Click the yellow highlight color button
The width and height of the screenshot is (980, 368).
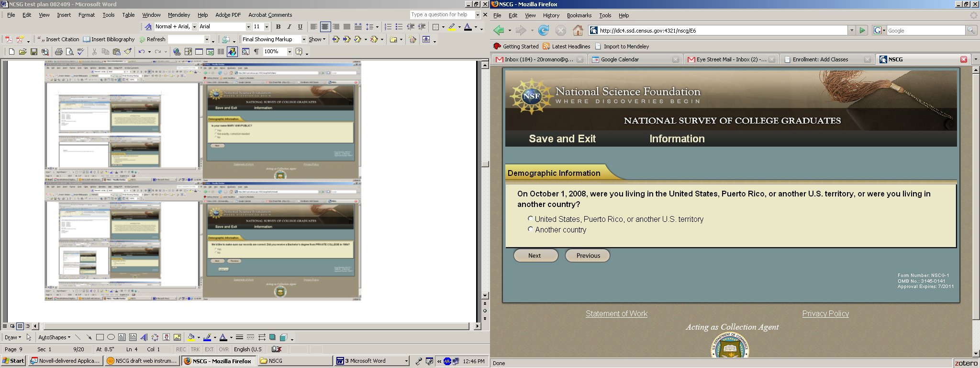(451, 27)
